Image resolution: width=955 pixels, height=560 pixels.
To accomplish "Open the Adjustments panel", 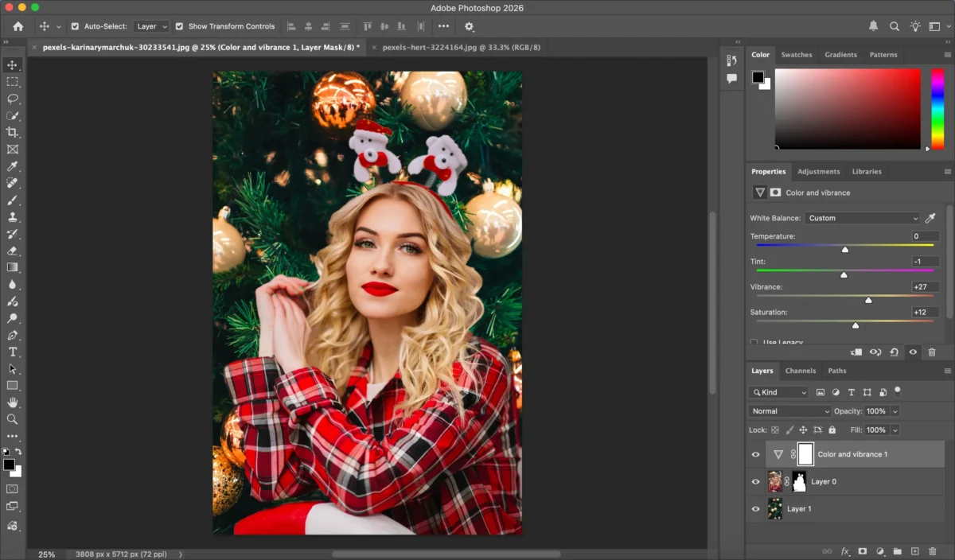I will (x=819, y=171).
